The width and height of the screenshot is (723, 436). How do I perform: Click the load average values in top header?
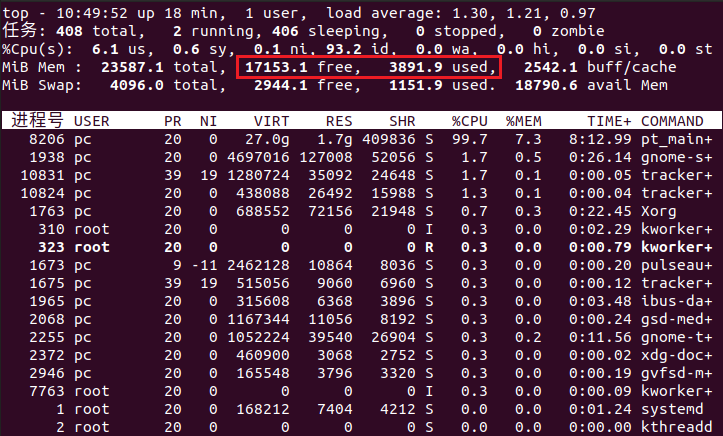[x=524, y=13]
